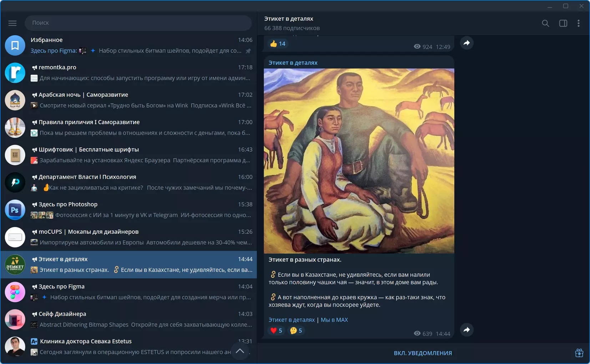Maximize the Telegram window
The width and height of the screenshot is (590, 364).
[x=566, y=6]
